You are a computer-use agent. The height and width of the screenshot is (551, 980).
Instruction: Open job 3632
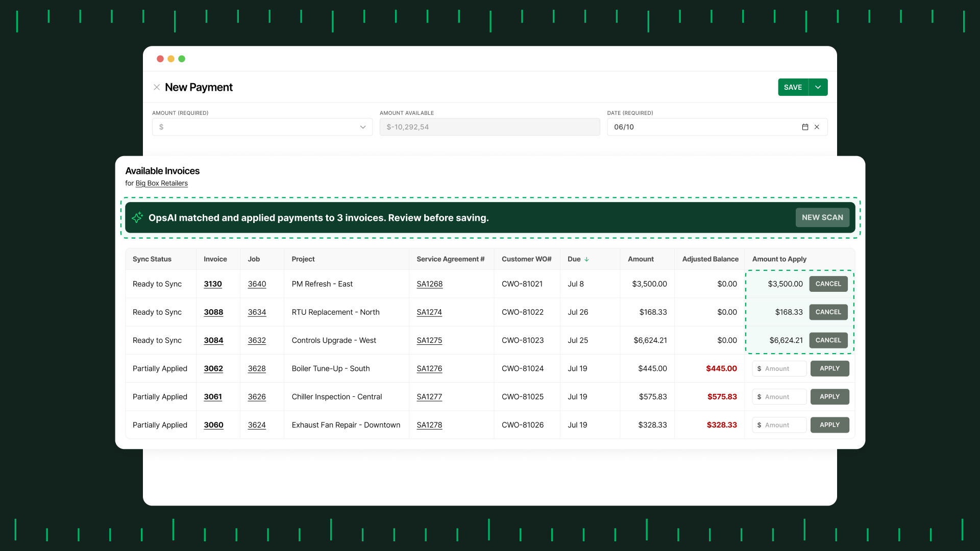(257, 340)
